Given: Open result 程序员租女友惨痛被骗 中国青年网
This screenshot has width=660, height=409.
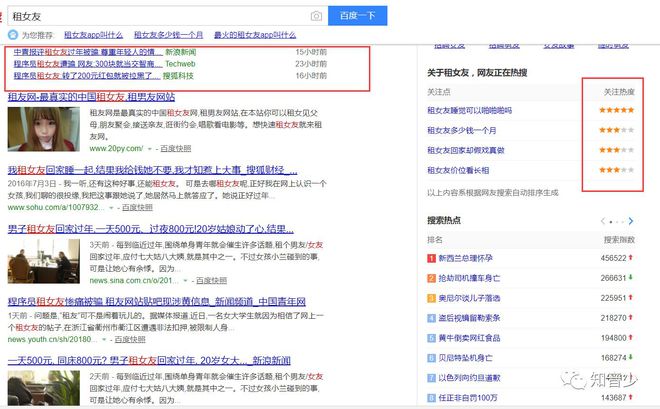Looking at the screenshot, I should (157, 301).
